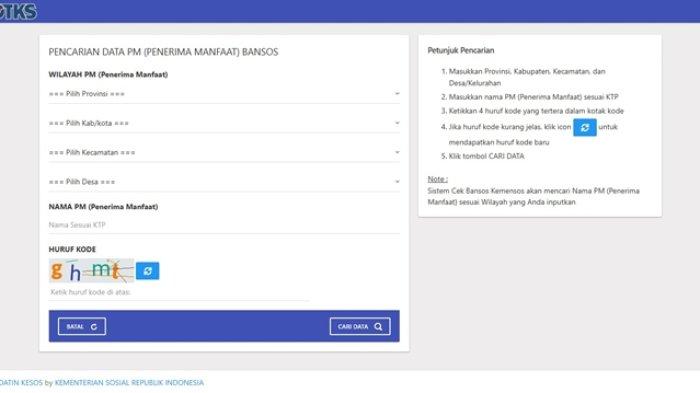This screenshot has height=393, width=700.
Task: Open the Pilih Provinsi dropdown
Action: (x=224, y=94)
